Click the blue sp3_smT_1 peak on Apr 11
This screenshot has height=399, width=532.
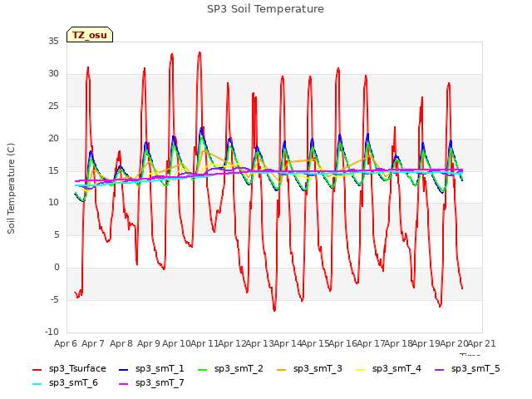(x=201, y=128)
